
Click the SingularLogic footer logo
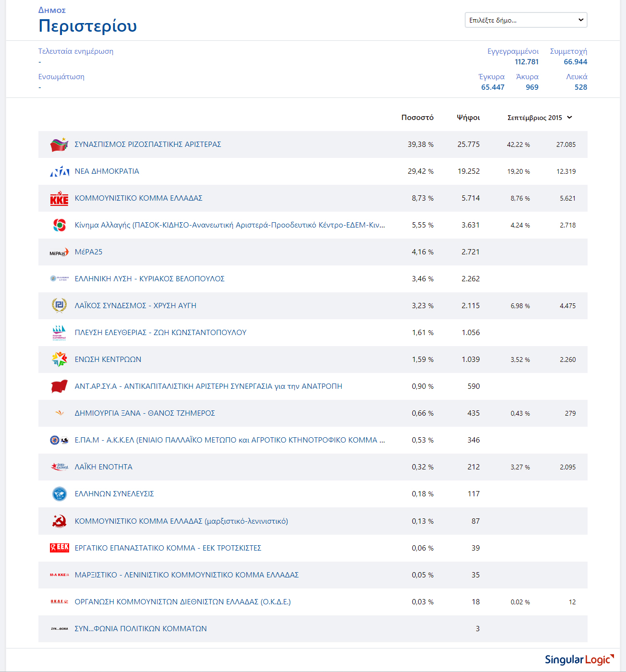[579, 660]
